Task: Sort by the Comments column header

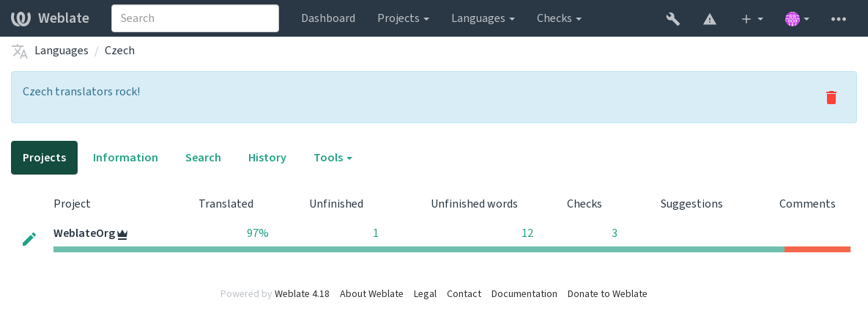Action: pos(807,204)
